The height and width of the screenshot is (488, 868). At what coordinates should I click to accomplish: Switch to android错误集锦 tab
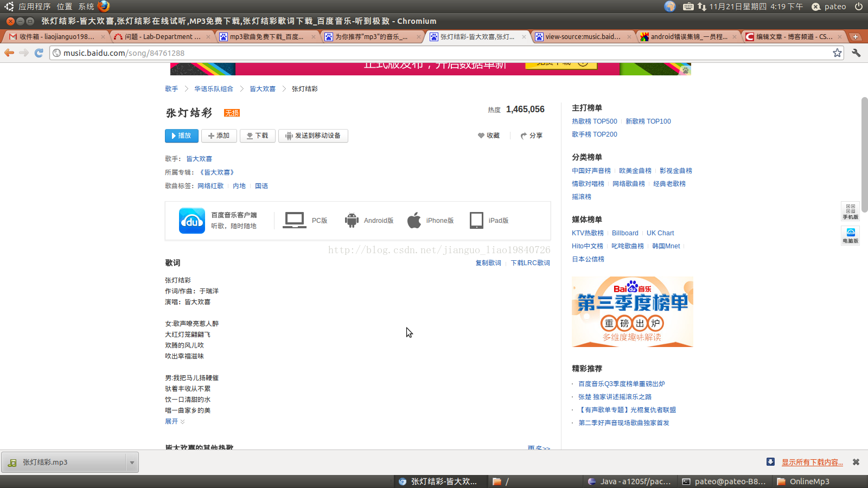tap(687, 37)
